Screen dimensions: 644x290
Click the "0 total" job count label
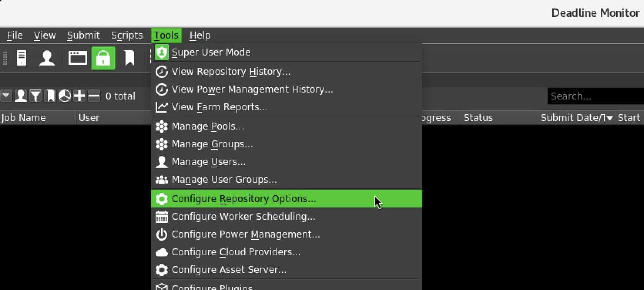[x=121, y=96]
